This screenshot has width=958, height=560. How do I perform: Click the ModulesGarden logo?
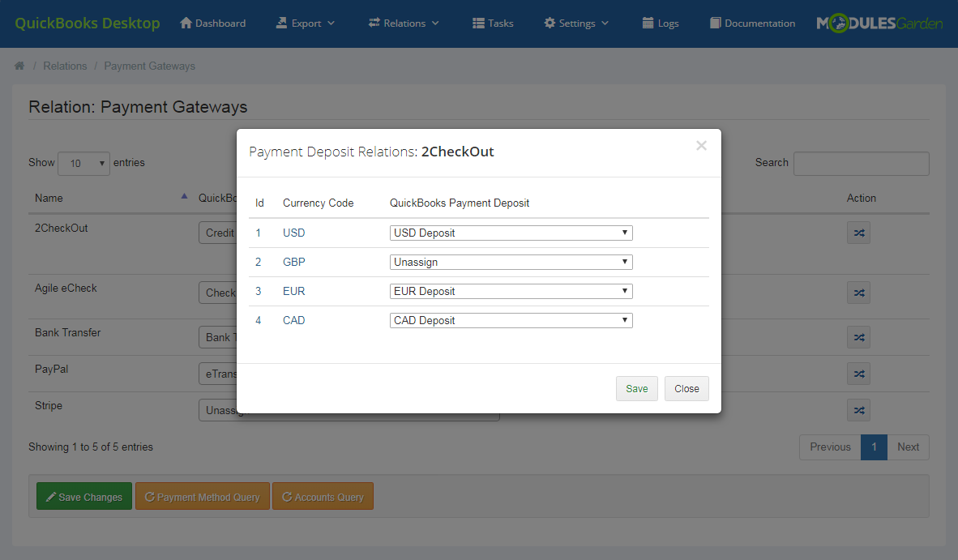click(880, 23)
